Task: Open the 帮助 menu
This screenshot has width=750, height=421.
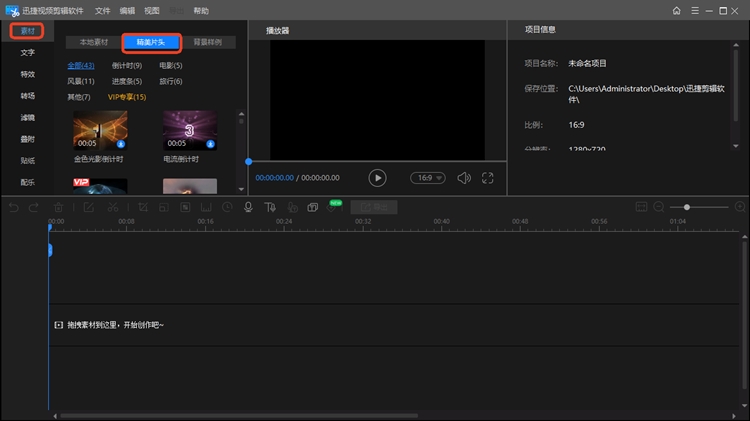Action: tap(201, 11)
